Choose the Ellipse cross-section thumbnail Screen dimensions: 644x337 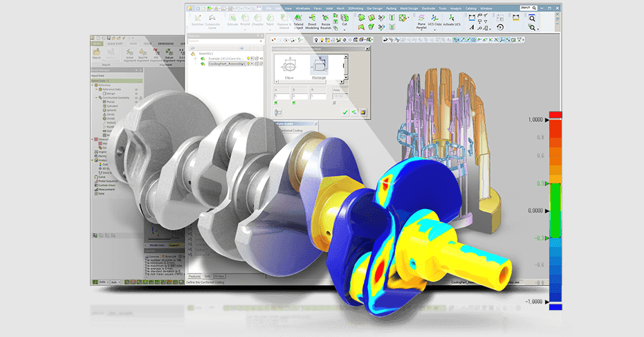pyautogui.click(x=289, y=68)
